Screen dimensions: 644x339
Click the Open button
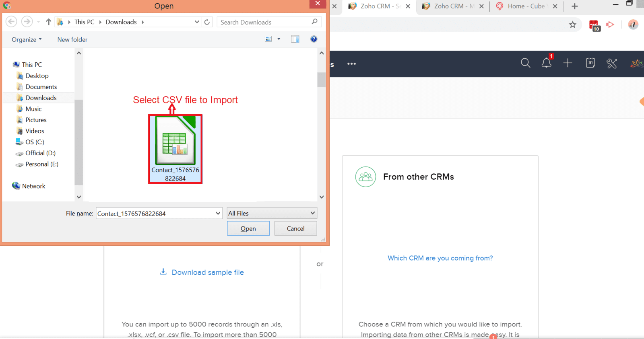(248, 228)
